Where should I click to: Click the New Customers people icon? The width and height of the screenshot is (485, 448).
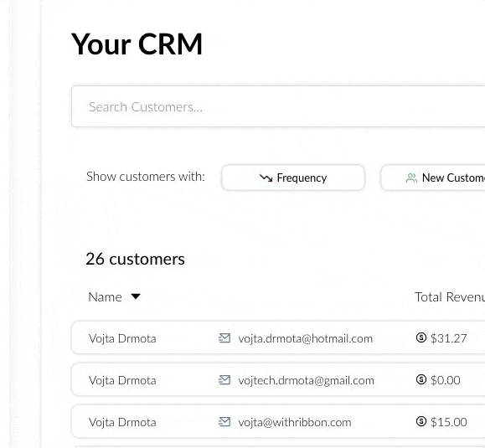point(411,178)
